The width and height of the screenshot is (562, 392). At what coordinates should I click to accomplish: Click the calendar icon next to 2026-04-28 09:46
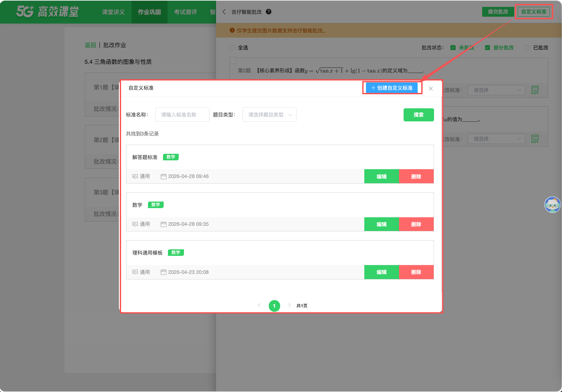point(163,176)
